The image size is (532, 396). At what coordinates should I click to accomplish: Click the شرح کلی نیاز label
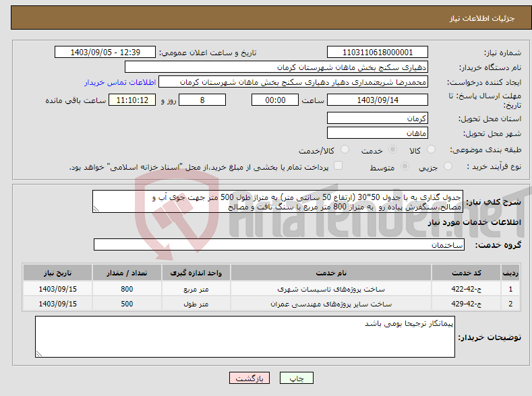494,202
